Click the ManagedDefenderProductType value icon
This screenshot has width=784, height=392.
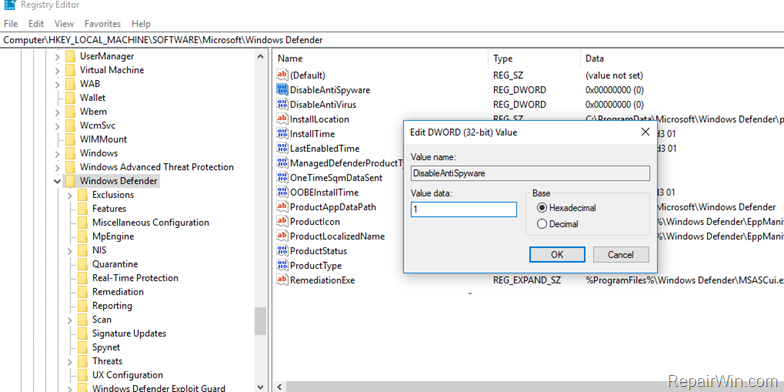click(x=282, y=163)
